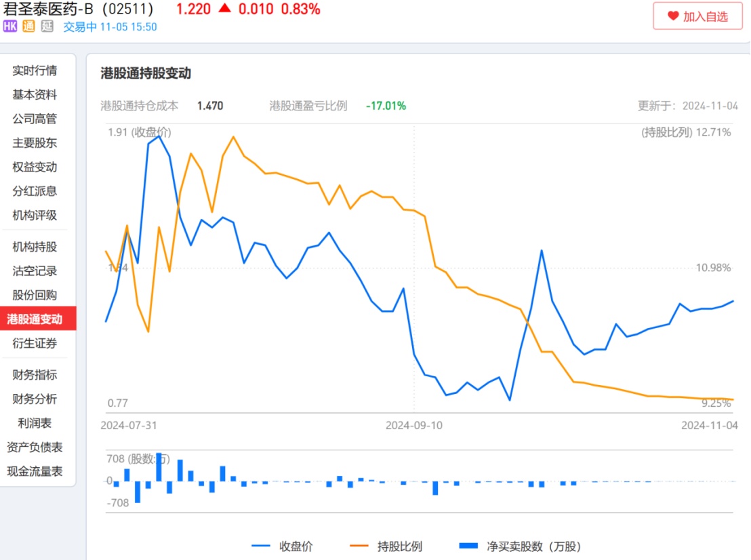
Task: Open the 实时行情 sidebar item
Action: pyautogui.click(x=35, y=71)
